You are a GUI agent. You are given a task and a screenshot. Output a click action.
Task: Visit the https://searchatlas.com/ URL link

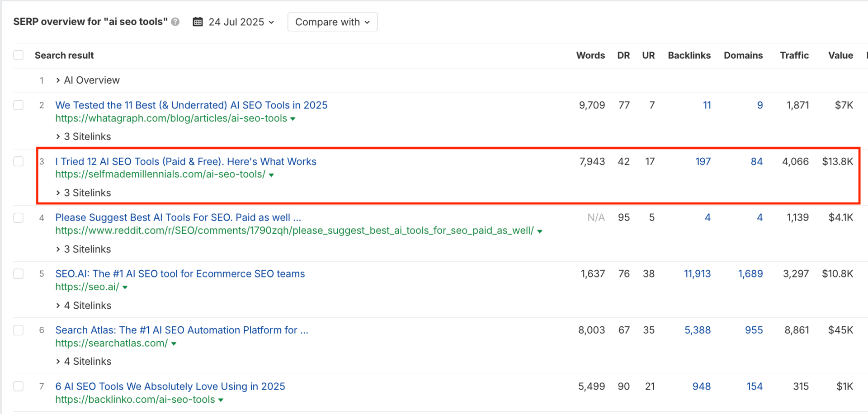(112, 343)
